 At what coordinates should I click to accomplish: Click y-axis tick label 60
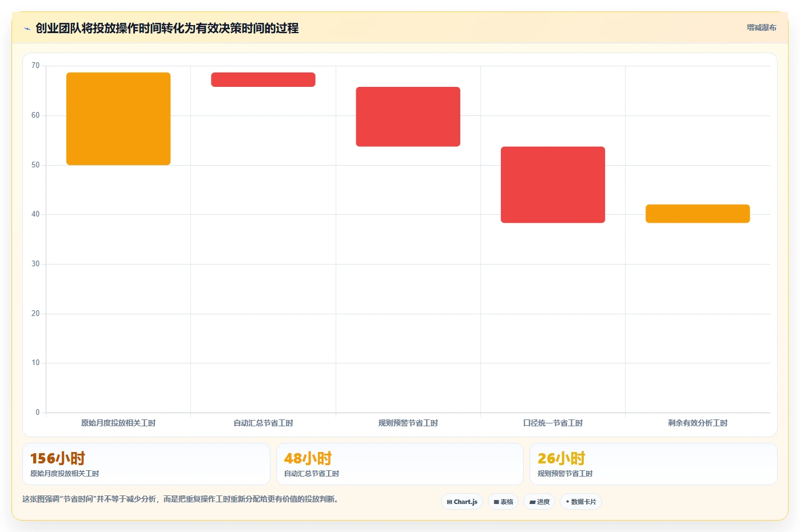point(35,115)
